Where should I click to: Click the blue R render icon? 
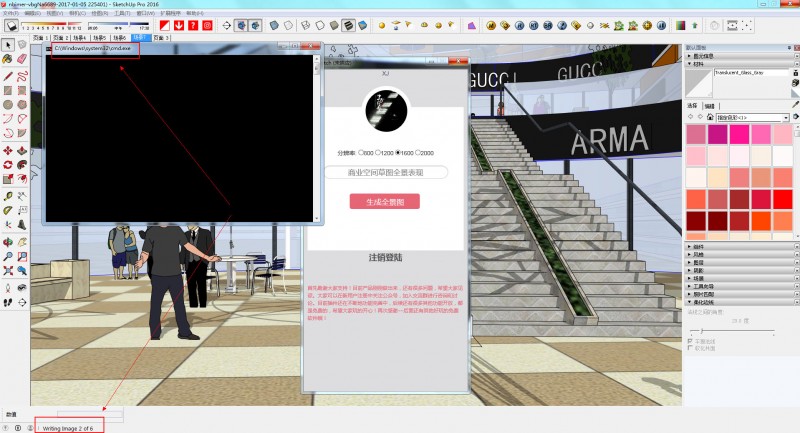click(x=519, y=25)
